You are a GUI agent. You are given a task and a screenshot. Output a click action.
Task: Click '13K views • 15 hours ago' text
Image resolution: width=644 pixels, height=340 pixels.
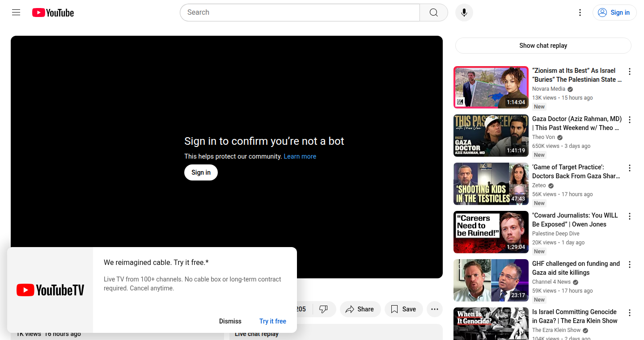pyautogui.click(x=563, y=98)
